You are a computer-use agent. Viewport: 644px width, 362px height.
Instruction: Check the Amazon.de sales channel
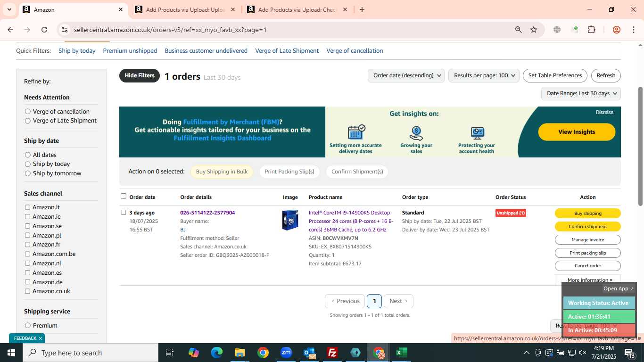pos(28,282)
